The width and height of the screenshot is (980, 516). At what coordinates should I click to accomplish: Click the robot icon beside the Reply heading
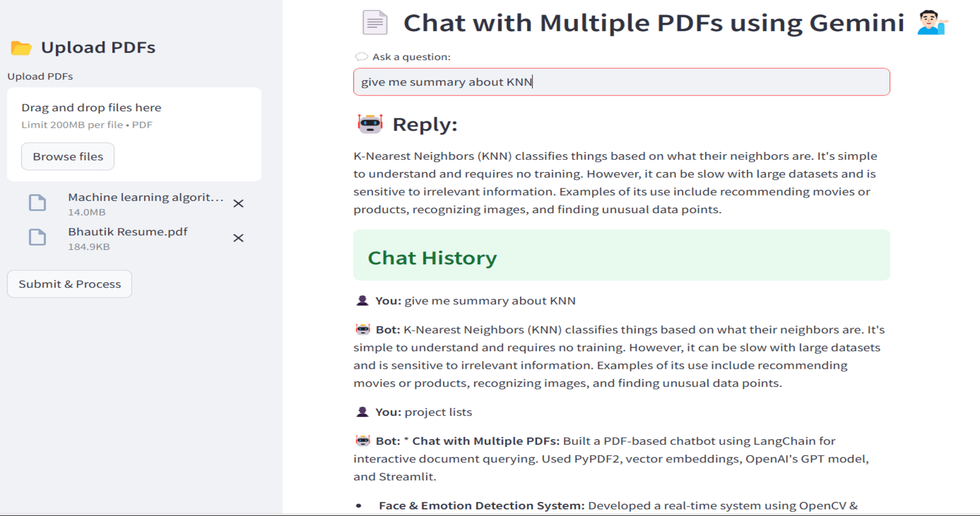point(369,123)
